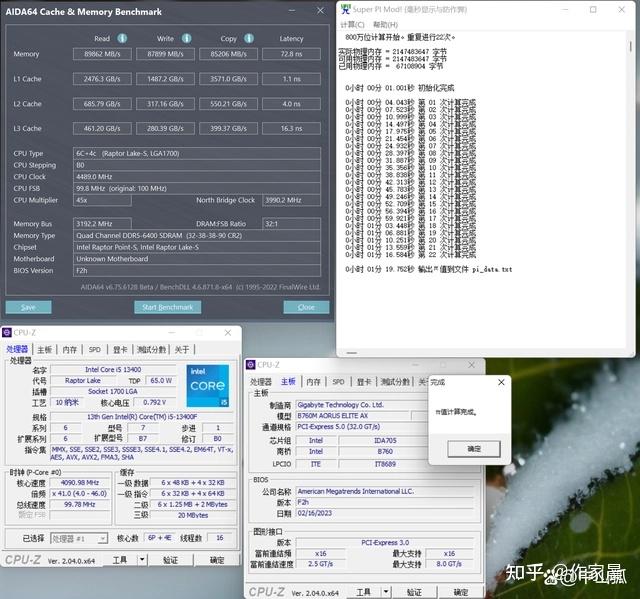Click the L1 Cache Read value 2476.3 GB/s
Screen dimensions: 640x599
[102, 79]
